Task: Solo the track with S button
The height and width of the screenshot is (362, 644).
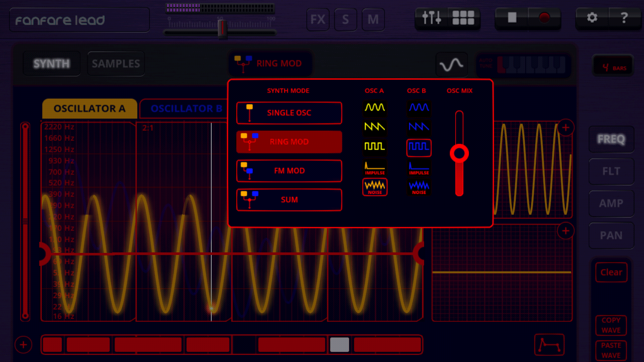Action: 346,20
